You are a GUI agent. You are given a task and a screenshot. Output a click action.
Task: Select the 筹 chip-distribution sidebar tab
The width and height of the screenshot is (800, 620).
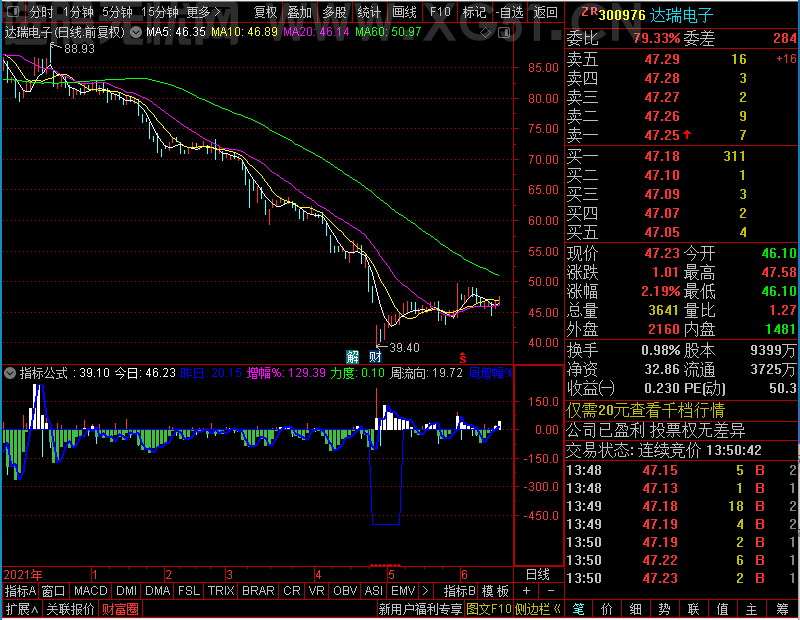[782, 609]
